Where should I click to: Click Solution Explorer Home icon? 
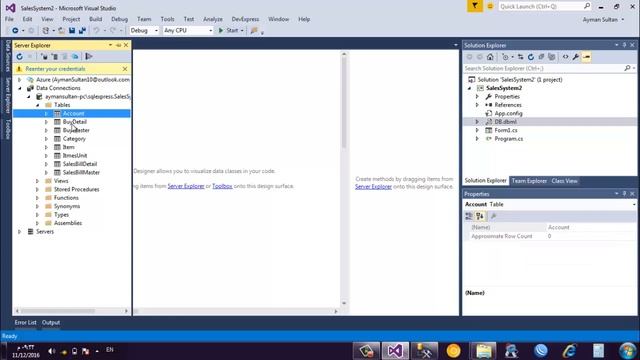490,57
